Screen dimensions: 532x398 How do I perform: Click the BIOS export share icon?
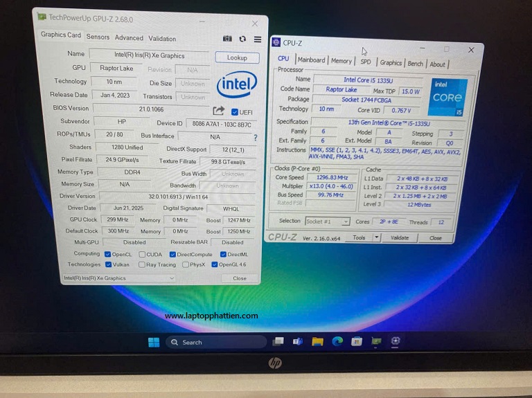click(219, 111)
